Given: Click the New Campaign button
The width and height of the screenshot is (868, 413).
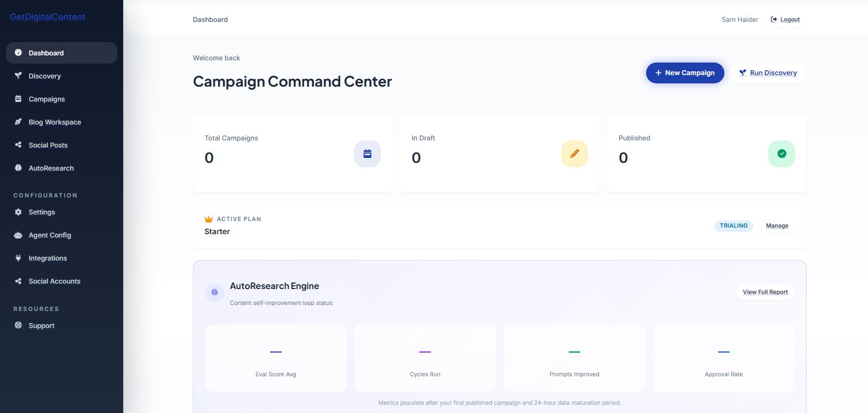Looking at the screenshot, I should click(685, 72).
